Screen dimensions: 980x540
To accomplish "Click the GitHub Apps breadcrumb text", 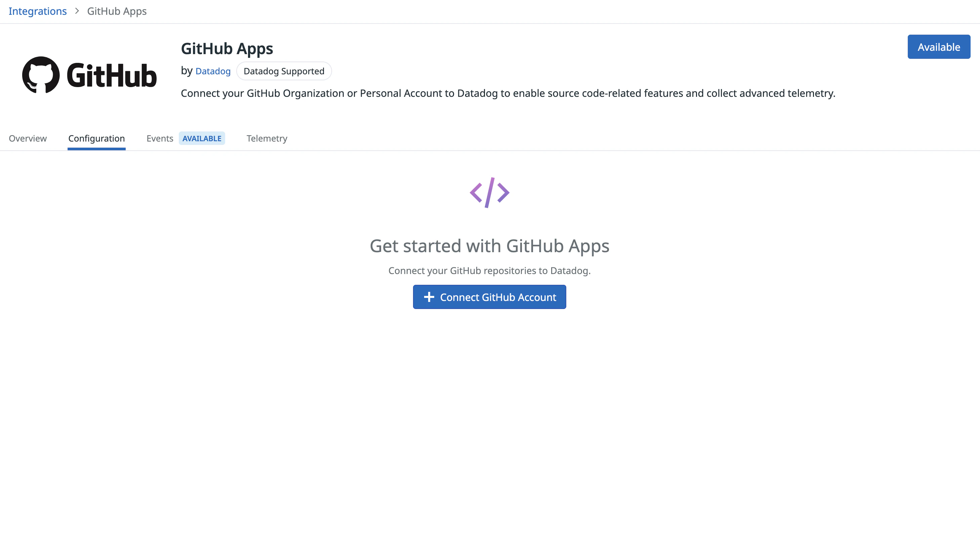I will pyautogui.click(x=117, y=11).
